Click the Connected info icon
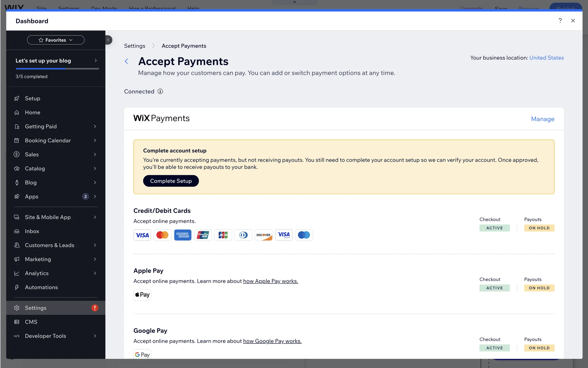 160,91
